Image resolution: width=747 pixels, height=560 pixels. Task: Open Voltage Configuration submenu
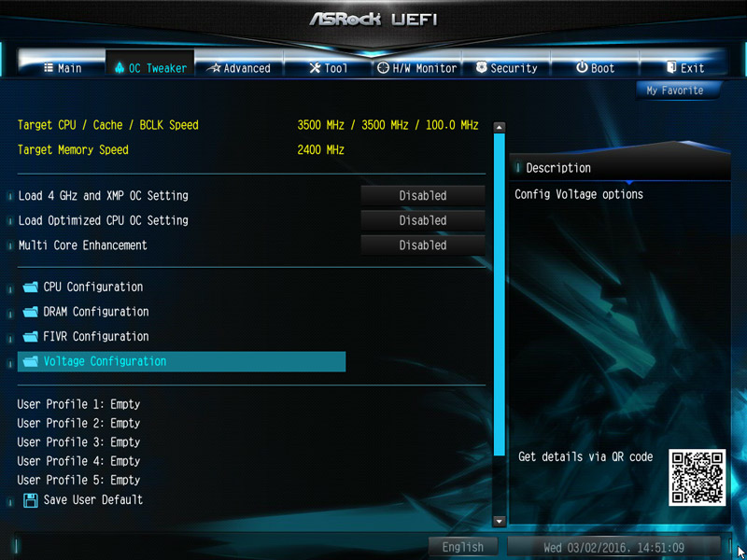pyautogui.click(x=181, y=361)
